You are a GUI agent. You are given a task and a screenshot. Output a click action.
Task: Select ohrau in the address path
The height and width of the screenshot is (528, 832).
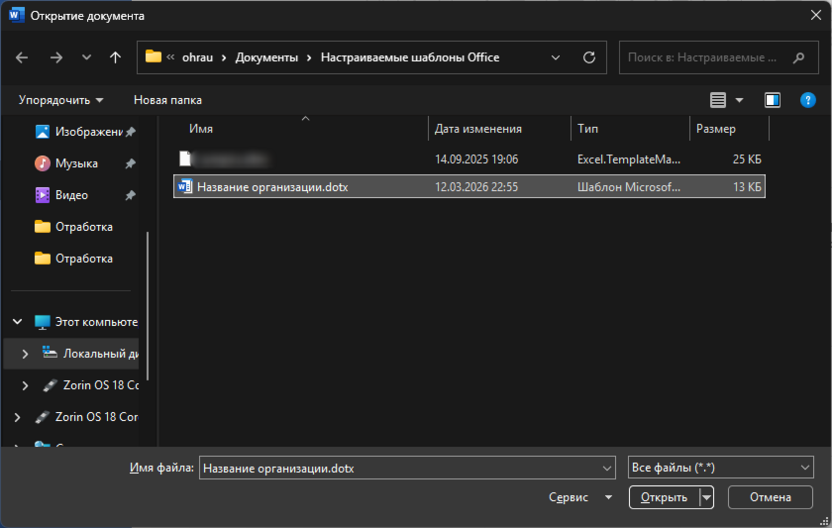click(x=197, y=57)
